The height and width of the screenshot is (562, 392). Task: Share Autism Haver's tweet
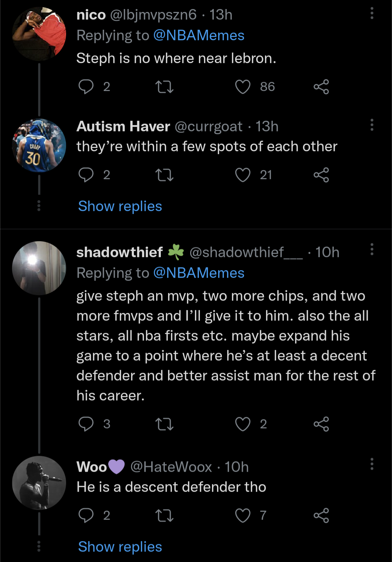pos(321,175)
